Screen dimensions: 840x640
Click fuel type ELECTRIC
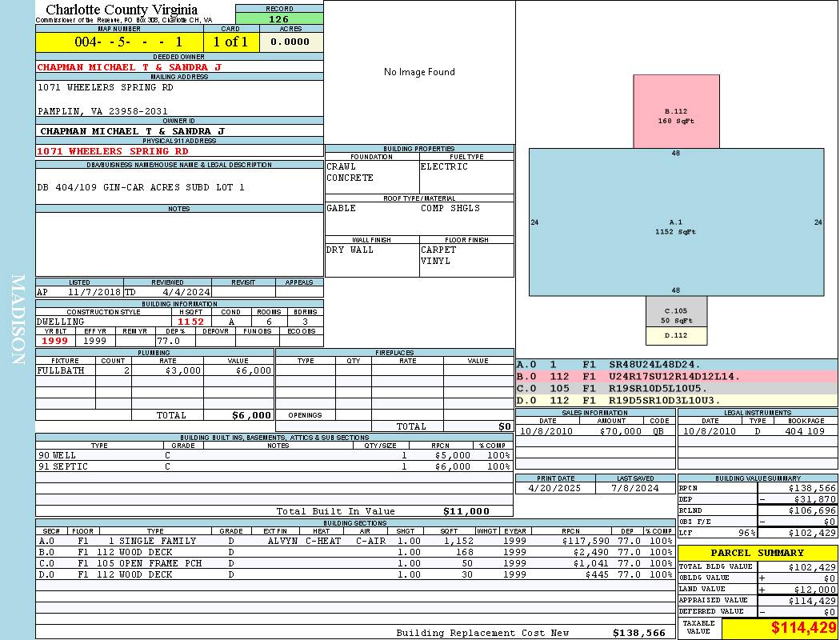[x=444, y=166]
